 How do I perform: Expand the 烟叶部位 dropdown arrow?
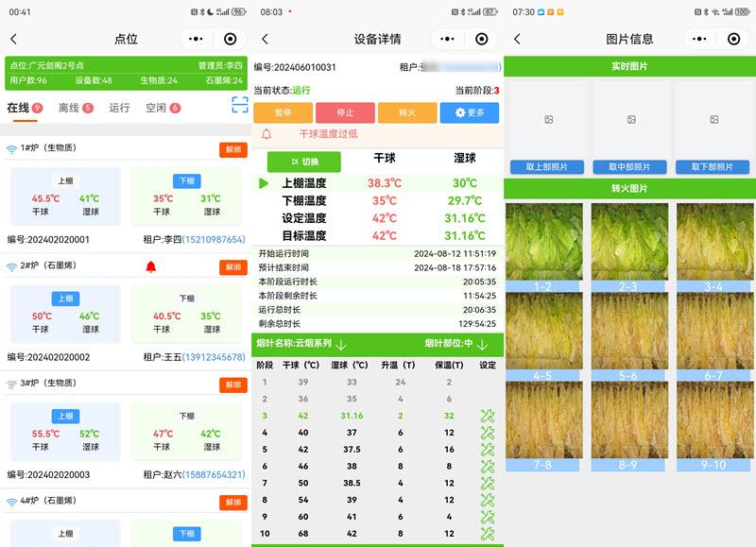tap(482, 345)
